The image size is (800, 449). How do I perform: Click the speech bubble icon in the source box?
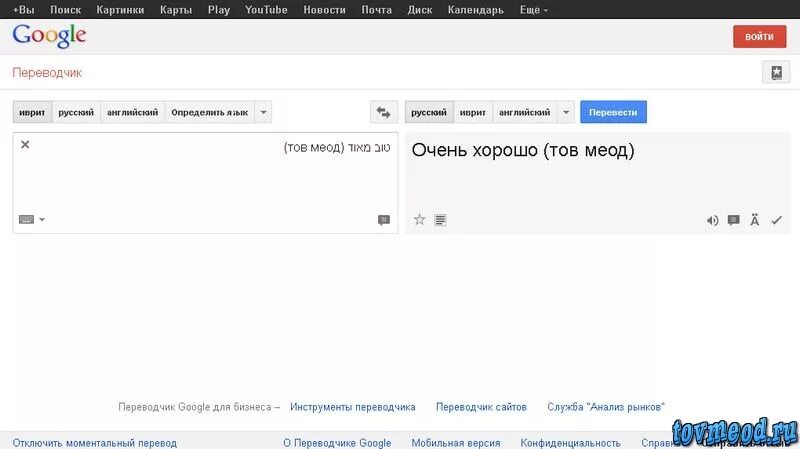point(384,220)
